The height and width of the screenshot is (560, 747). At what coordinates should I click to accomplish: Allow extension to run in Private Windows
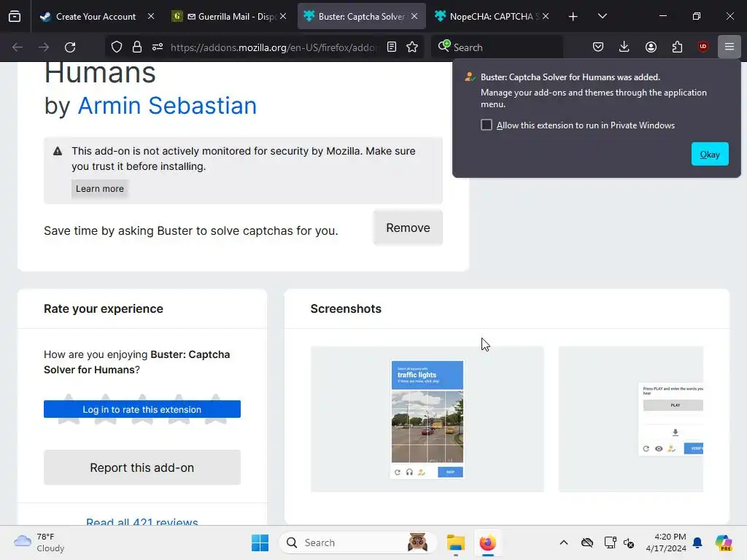(487, 125)
